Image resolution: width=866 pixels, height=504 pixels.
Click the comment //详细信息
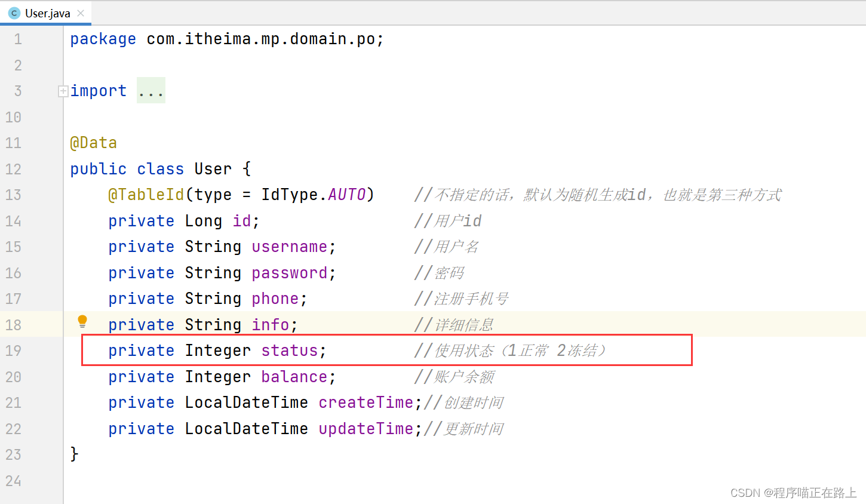455,325
